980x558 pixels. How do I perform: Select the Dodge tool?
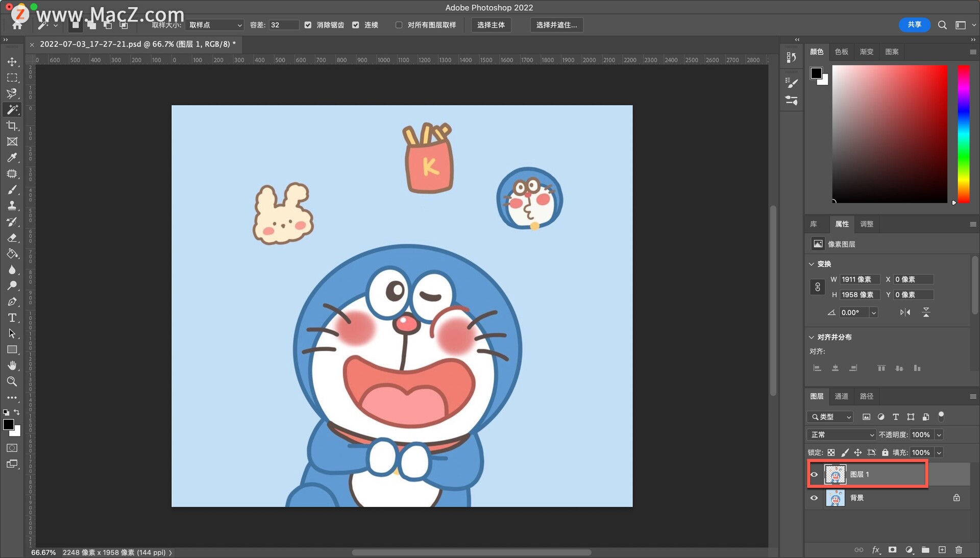(x=12, y=285)
